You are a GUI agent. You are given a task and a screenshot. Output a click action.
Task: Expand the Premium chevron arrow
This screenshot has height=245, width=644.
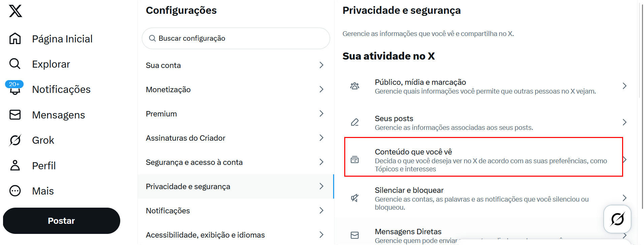321,114
